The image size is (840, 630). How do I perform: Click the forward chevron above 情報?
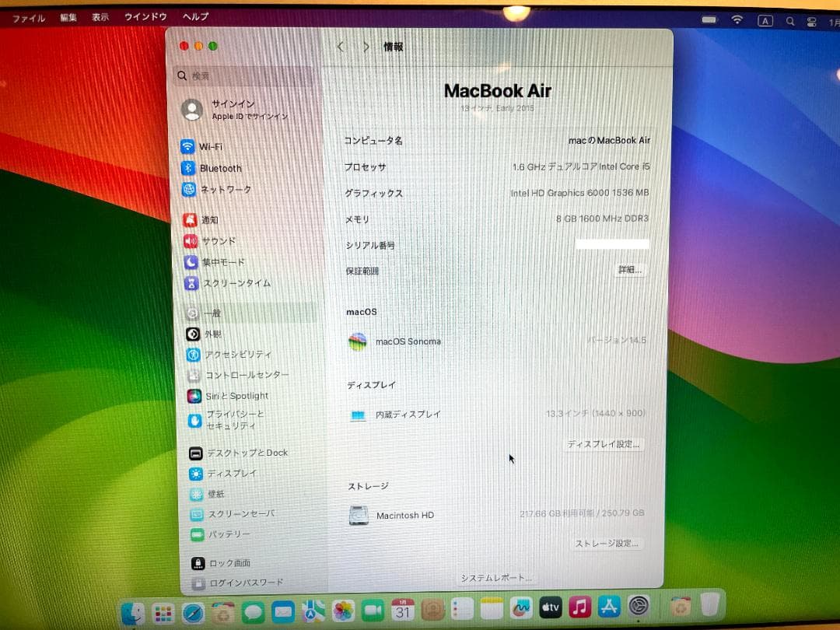(x=366, y=47)
